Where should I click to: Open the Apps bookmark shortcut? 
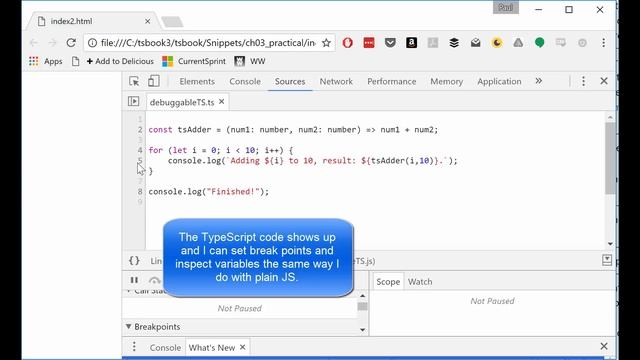pos(46,61)
